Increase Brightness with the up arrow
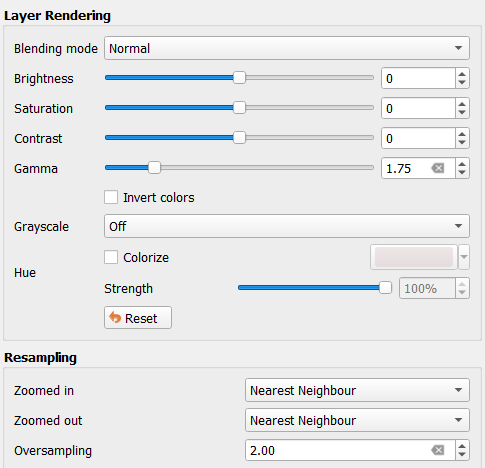 [x=462, y=74]
